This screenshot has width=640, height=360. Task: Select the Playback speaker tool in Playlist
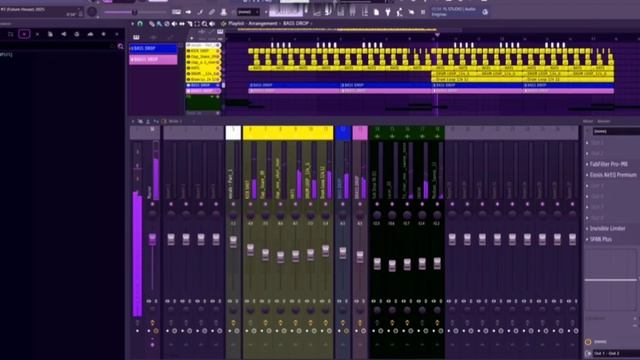[212, 24]
